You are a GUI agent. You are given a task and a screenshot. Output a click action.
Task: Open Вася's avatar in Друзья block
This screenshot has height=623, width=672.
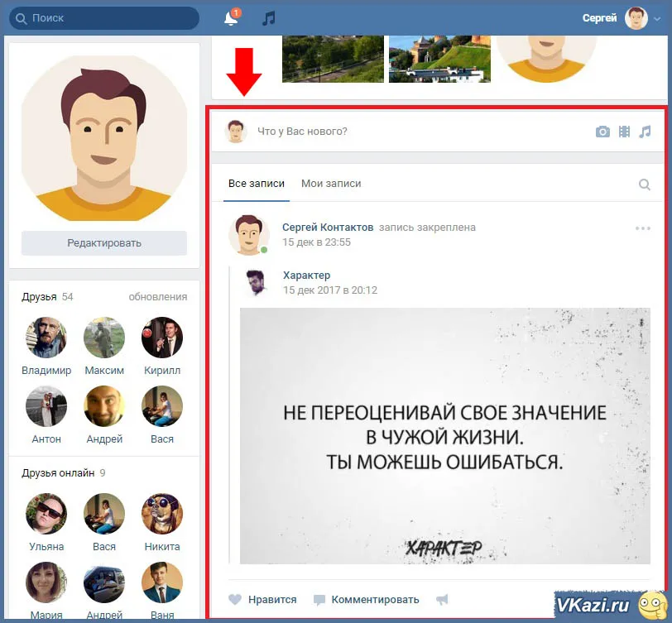point(162,406)
